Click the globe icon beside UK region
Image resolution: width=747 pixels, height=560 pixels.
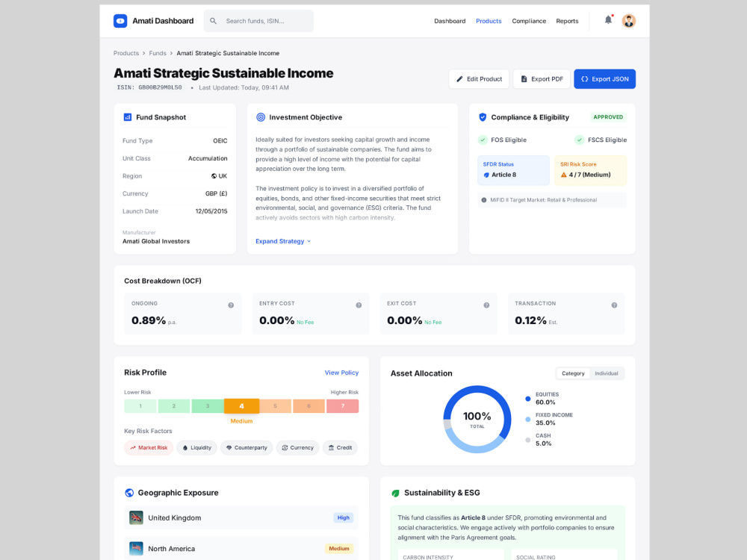214,176
